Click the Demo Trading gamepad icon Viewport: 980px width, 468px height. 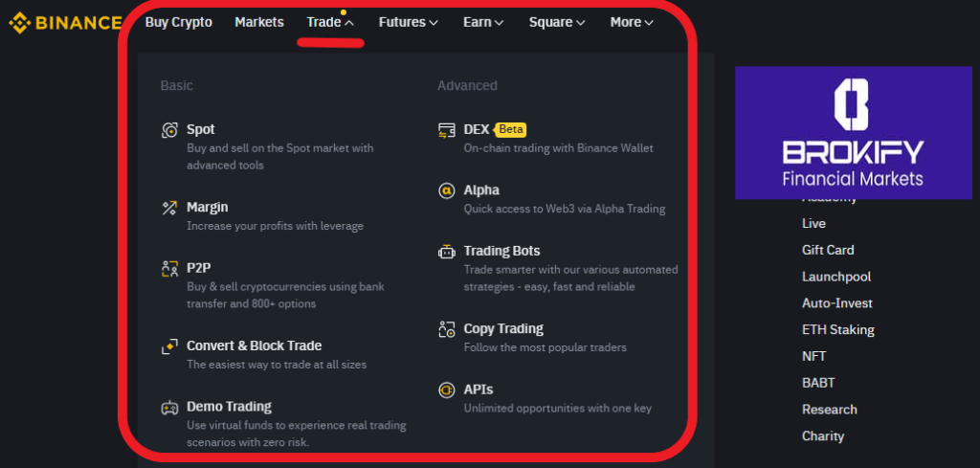tap(169, 407)
